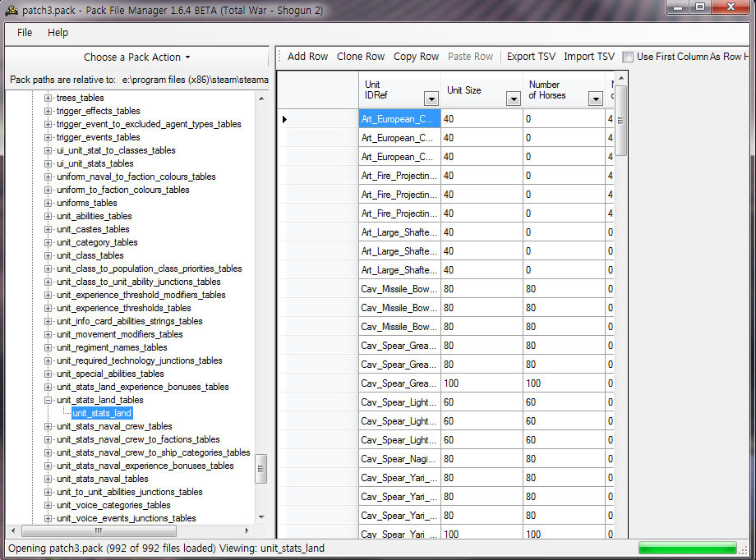Open the Unit Size column filter dropdown
This screenshot has width=756, height=560.
(x=514, y=99)
